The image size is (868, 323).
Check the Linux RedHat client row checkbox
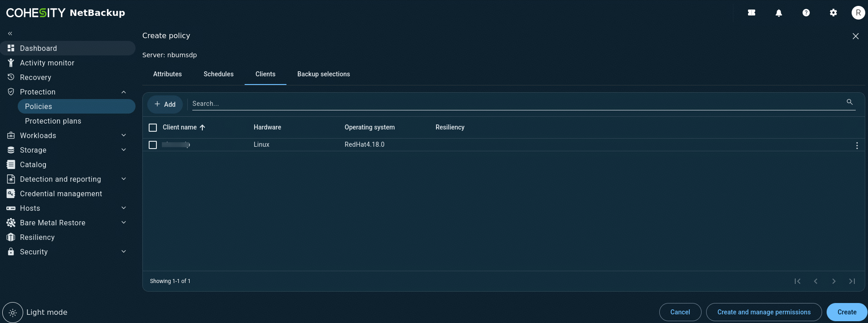(153, 145)
